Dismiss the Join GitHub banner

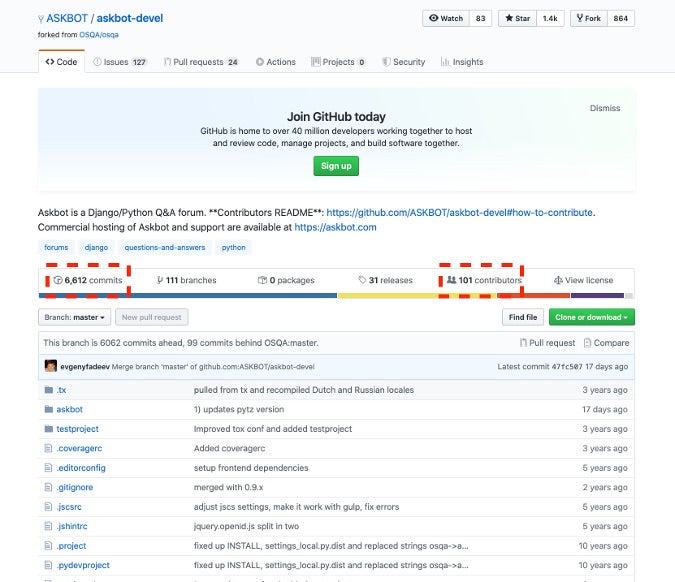coord(605,108)
